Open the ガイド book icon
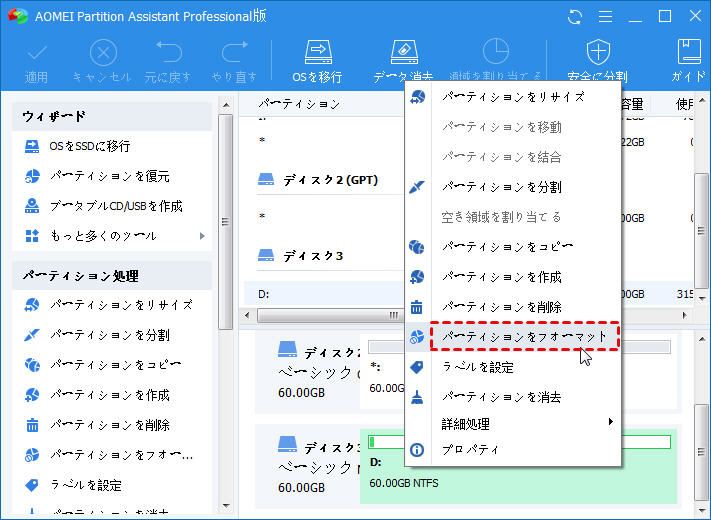 pyautogui.click(x=689, y=51)
